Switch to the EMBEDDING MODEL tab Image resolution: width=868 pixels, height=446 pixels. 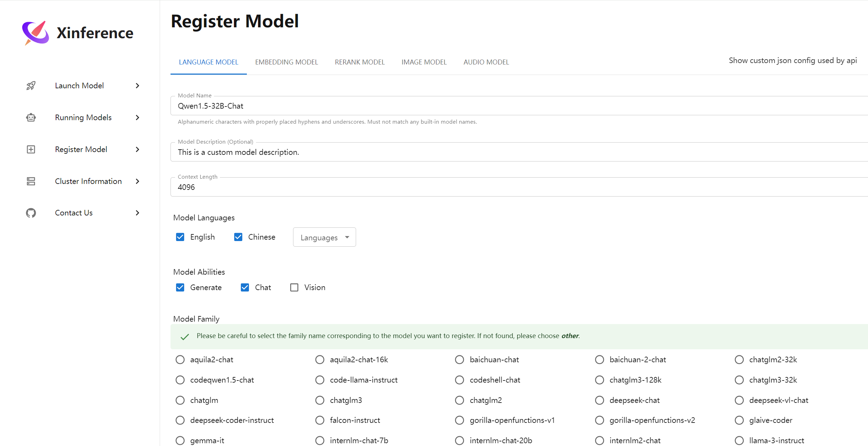286,62
